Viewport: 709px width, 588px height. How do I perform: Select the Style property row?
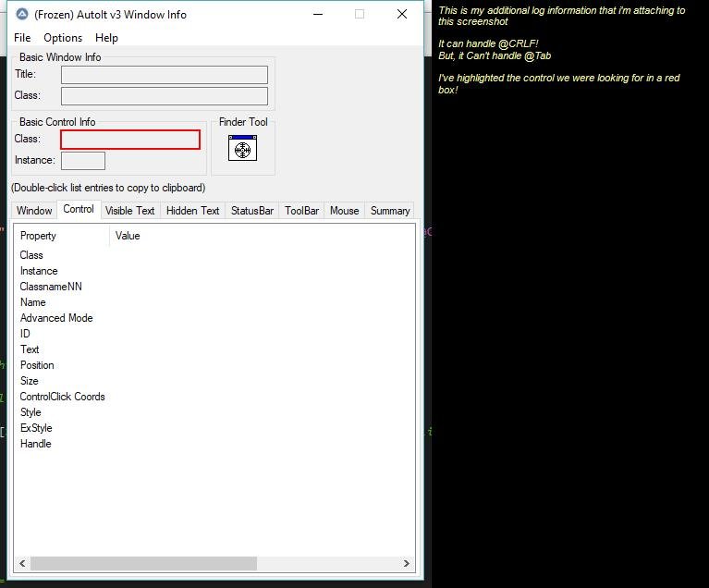tap(214, 412)
